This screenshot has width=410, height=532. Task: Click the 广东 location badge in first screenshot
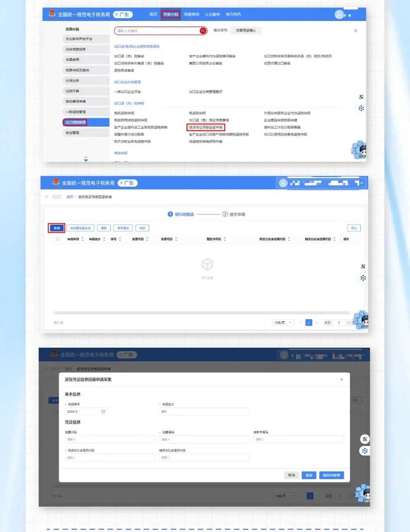[123, 15]
